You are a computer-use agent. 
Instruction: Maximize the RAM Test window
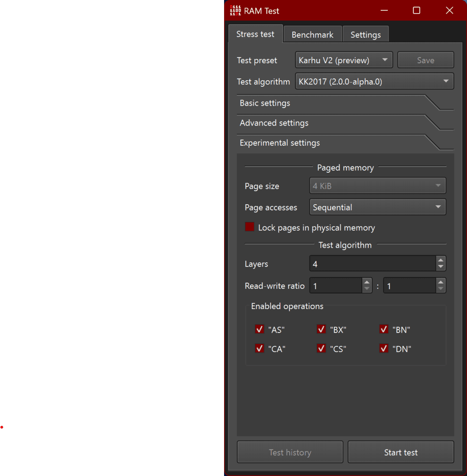417,11
